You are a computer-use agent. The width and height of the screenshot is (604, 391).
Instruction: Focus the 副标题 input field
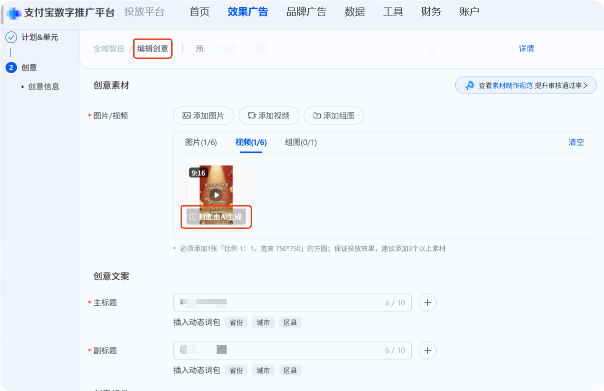[292, 351]
